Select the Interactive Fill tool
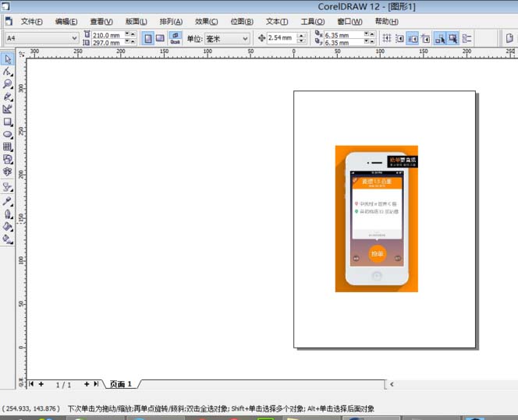Screen dimensions: 518x420 pos(8,239)
